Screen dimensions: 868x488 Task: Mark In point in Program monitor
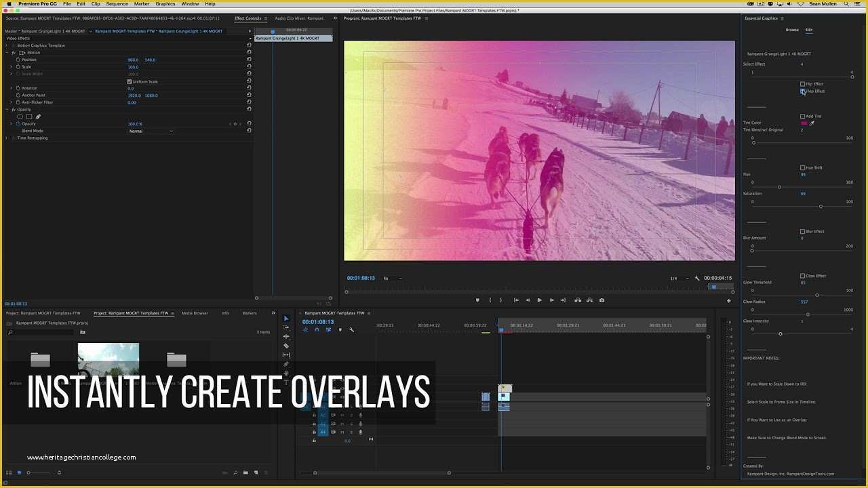(490, 300)
